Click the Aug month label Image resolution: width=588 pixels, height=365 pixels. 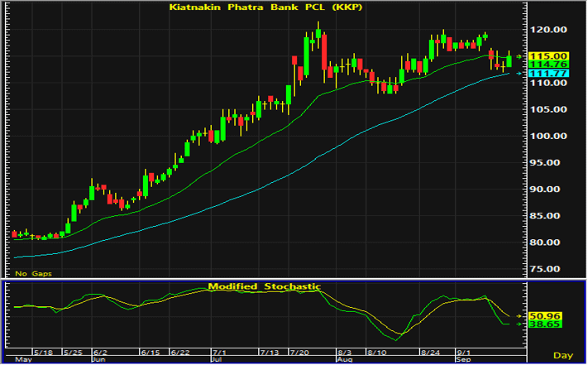pyautogui.click(x=344, y=359)
